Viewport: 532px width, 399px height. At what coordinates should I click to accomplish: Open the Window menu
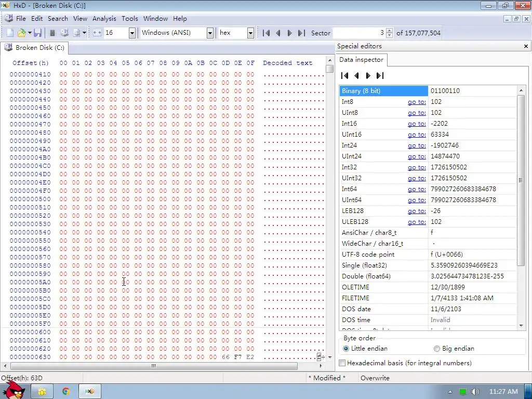(x=155, y=19)
